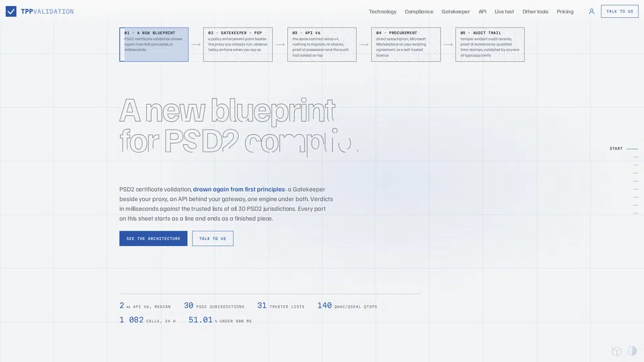The width and height of the screenshot is (644, 362).
Task: Click the cube icon at bottom right
Action: [x=616, y=351]
